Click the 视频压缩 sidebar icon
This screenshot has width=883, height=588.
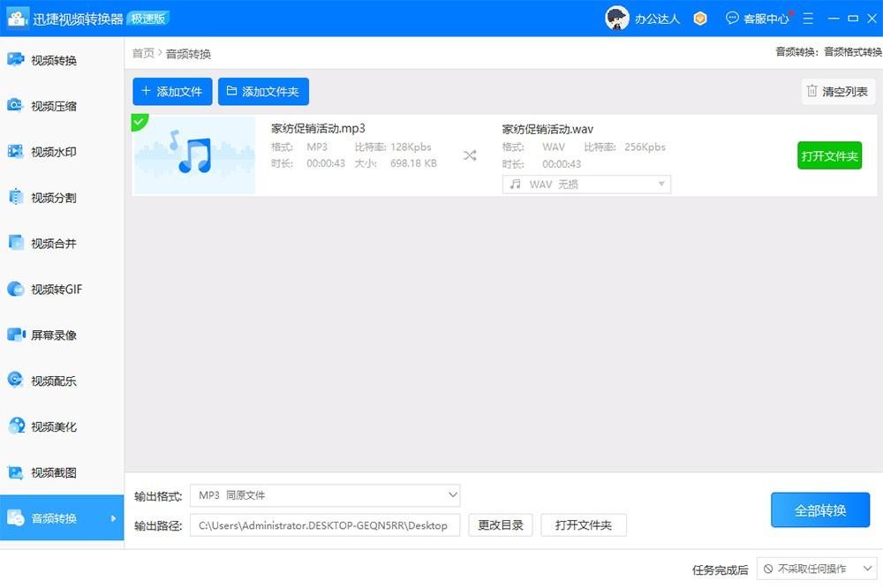(x=16, y=105)
